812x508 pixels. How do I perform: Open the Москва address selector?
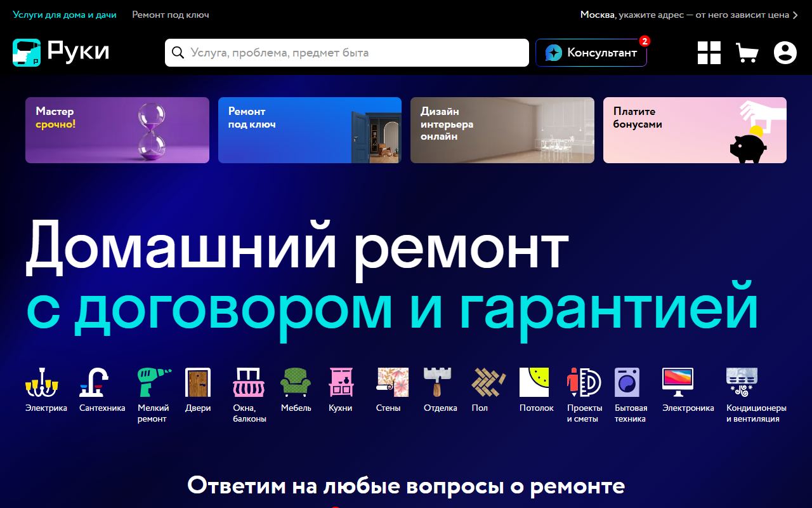point(689,15)
